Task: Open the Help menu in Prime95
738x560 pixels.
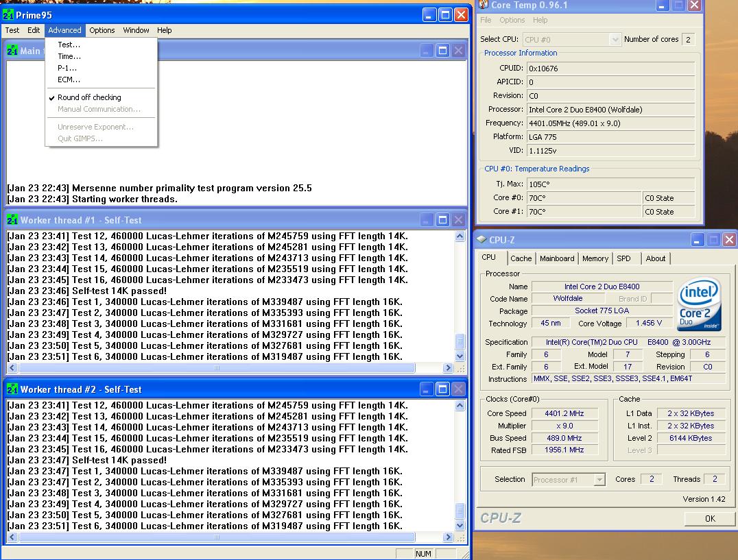Action: [x=164, y=30]
